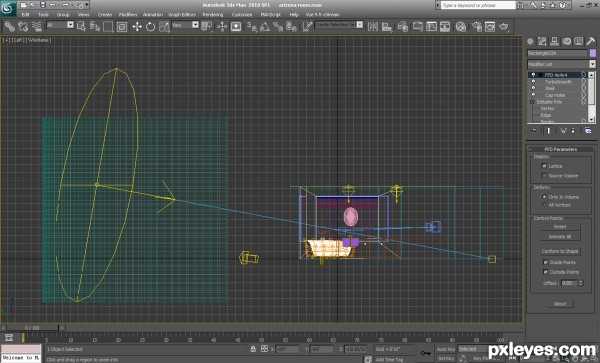This screenshot has height=363, width=600.
Task: Collapse the FFD Parameters rollout
Action: (x=561, y=149)
